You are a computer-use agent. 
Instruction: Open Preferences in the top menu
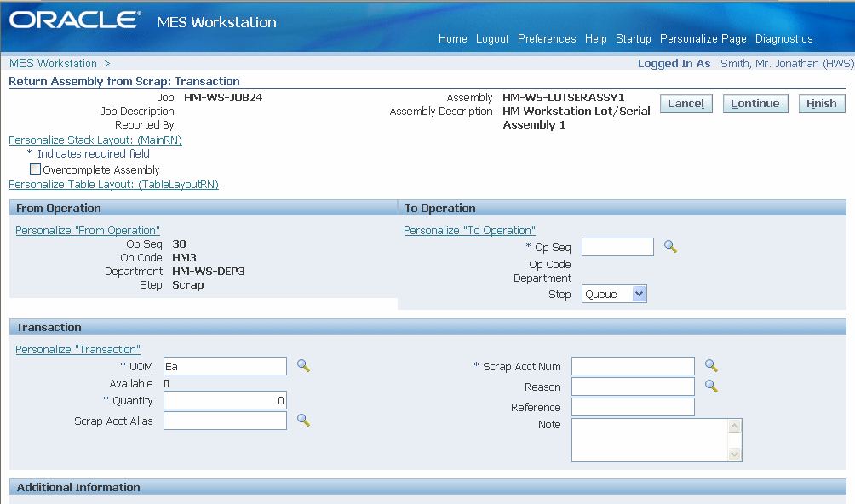(x=547, y=38)
